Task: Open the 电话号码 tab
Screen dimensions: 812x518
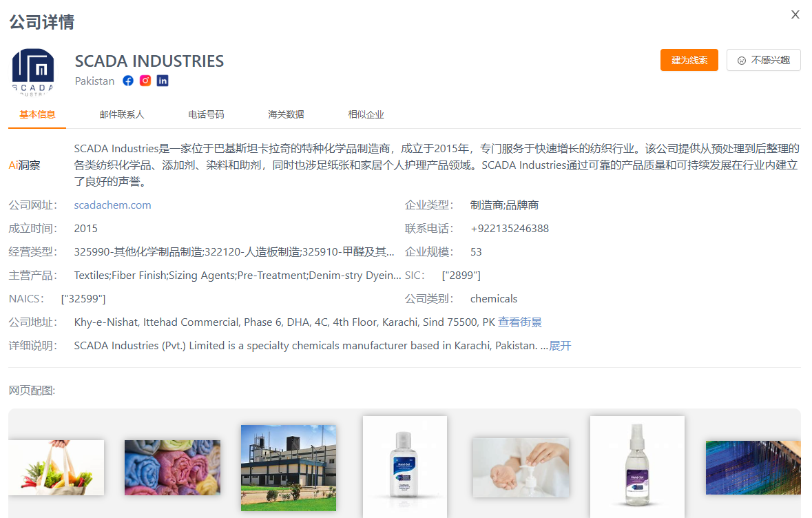Action: tap(206, 114)
